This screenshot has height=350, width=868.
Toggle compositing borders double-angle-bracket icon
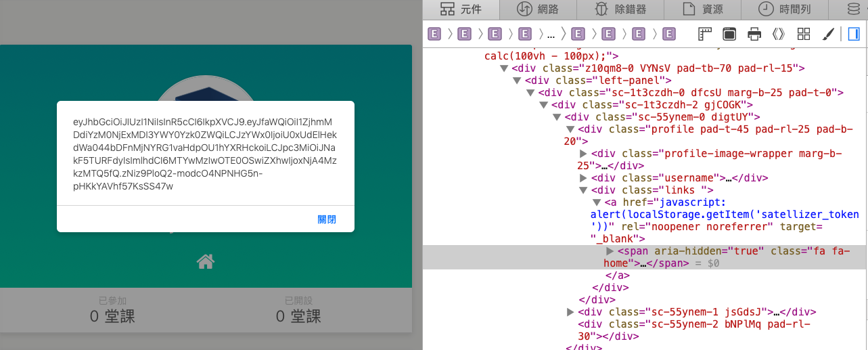779,34
